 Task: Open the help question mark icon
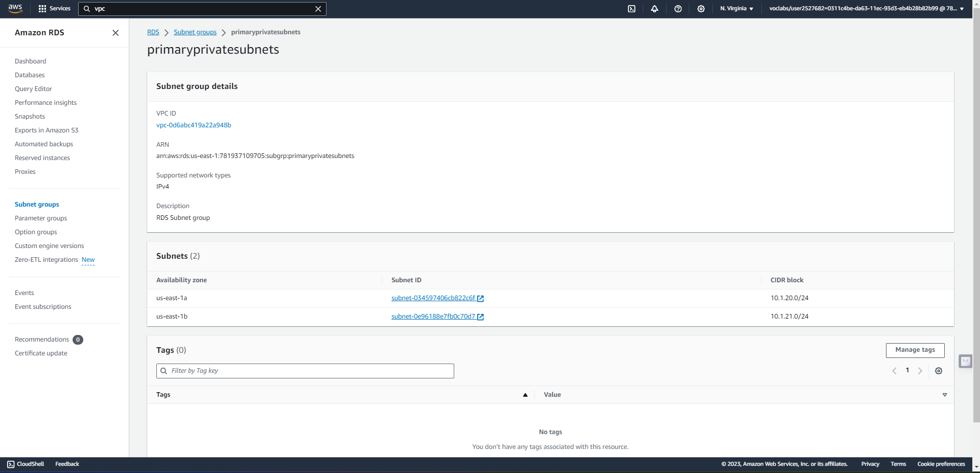[678, 9]
